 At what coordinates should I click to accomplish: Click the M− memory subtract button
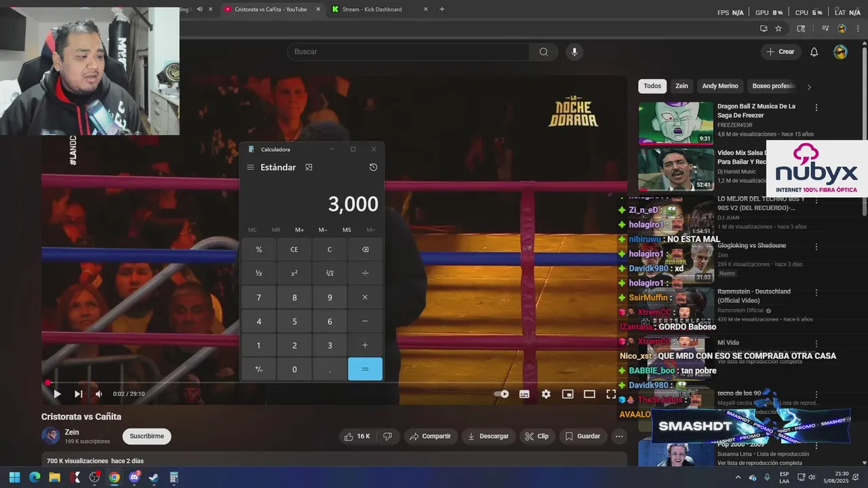pos(323,230)
